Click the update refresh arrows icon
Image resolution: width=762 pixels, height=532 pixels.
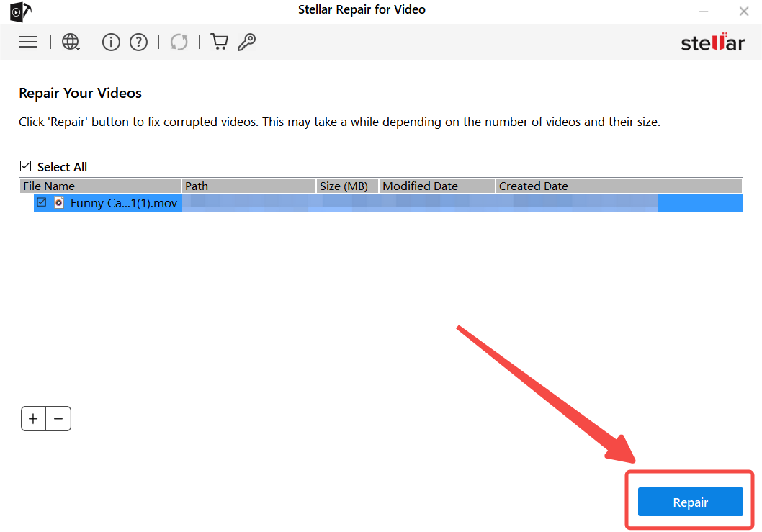[x=179, y=42]
